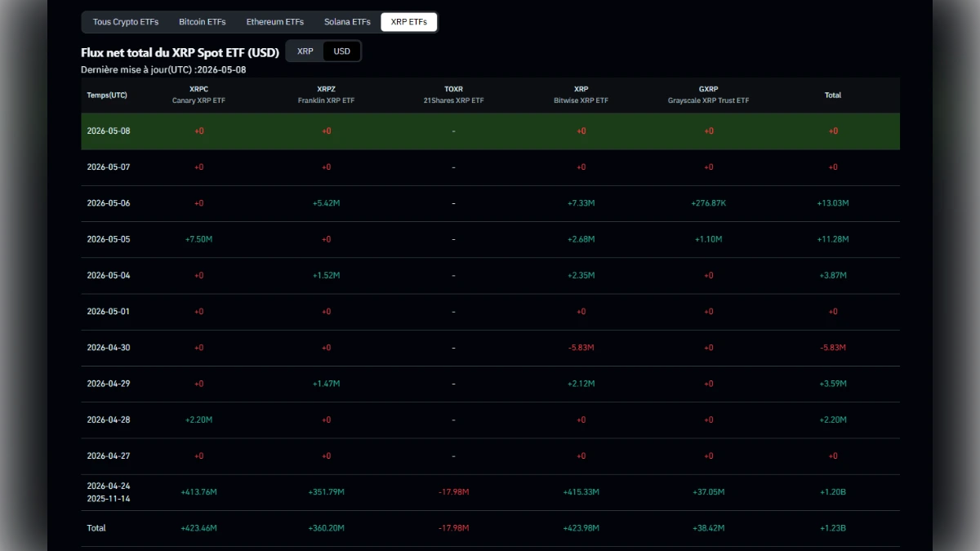Click the +423.98M Bitwise total
This screenshot has width=980, height=551.
(581, 528)
